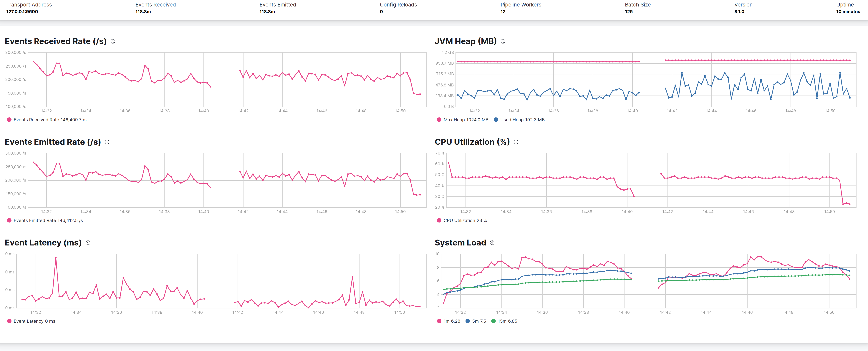Click the Pipeline Workers summary value
868x351 pixels.
pyautogui.click(x=503, y=12)
